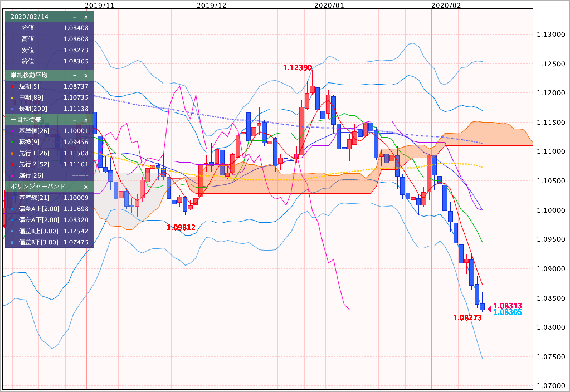Viewport: 570px width, 392px height.
Task: Click the 転換[9] value 1.09456
Action: [76, 142]
